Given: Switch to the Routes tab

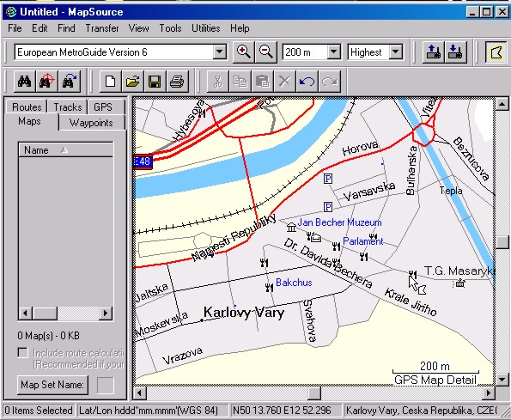Looking at the screenshot, I should point(27,107).
